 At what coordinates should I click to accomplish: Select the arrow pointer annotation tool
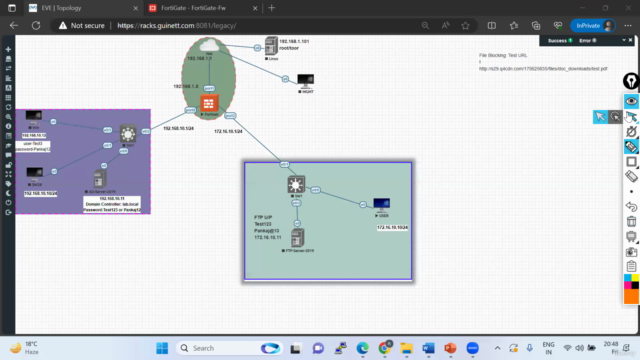point(600,117)
